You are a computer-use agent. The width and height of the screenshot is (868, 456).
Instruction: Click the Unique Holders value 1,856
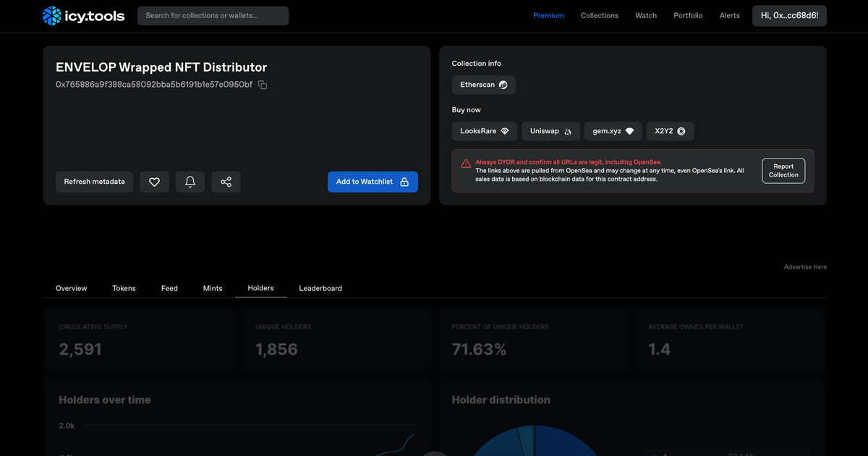pos(276,350)
